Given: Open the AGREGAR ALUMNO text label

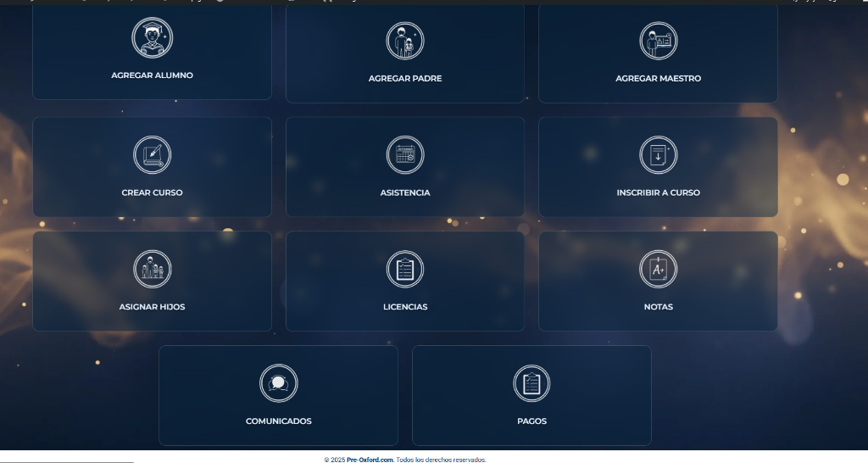Looking at the screenshot, I should click(x=152, y=75).
